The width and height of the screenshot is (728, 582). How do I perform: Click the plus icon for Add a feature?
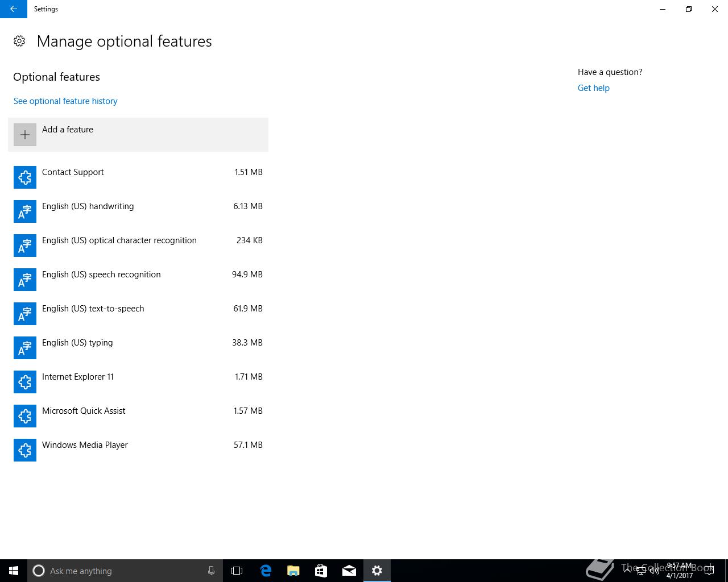pos(25,135)
